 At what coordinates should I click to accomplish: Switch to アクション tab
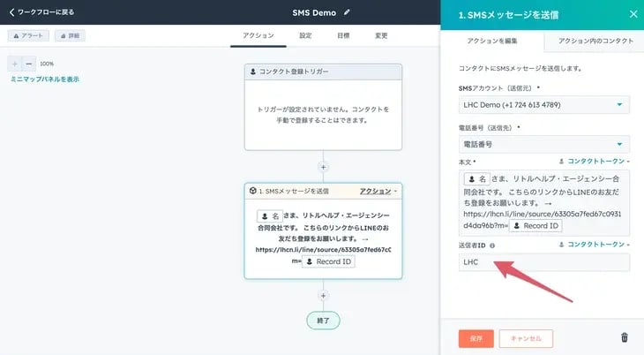click(x=258, y=36)
